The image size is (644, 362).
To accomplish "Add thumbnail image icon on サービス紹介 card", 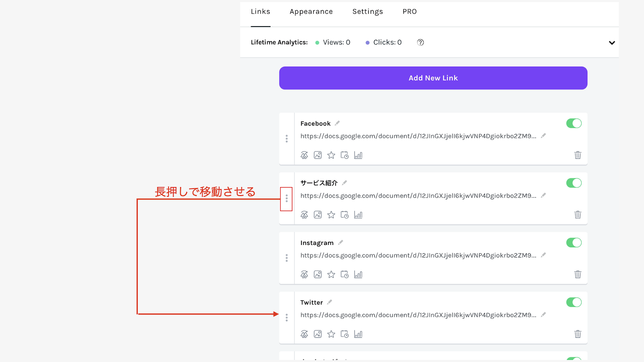I will [x=318, y=215].
